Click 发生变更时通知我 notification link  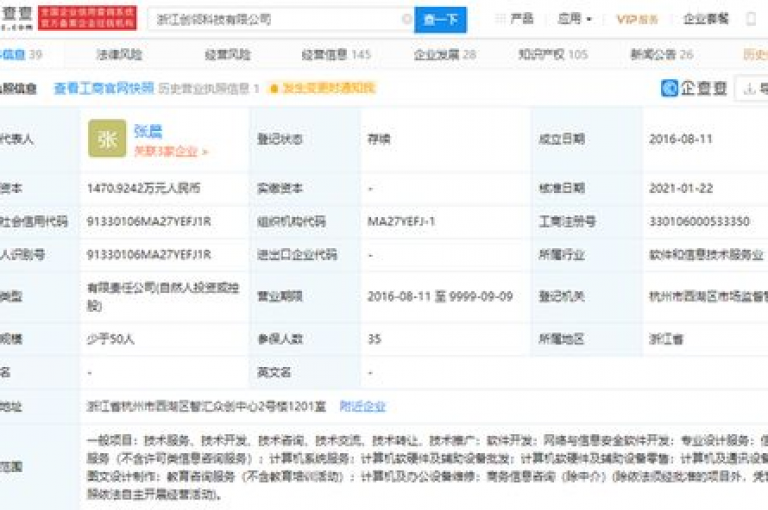(x=323, y=88)
